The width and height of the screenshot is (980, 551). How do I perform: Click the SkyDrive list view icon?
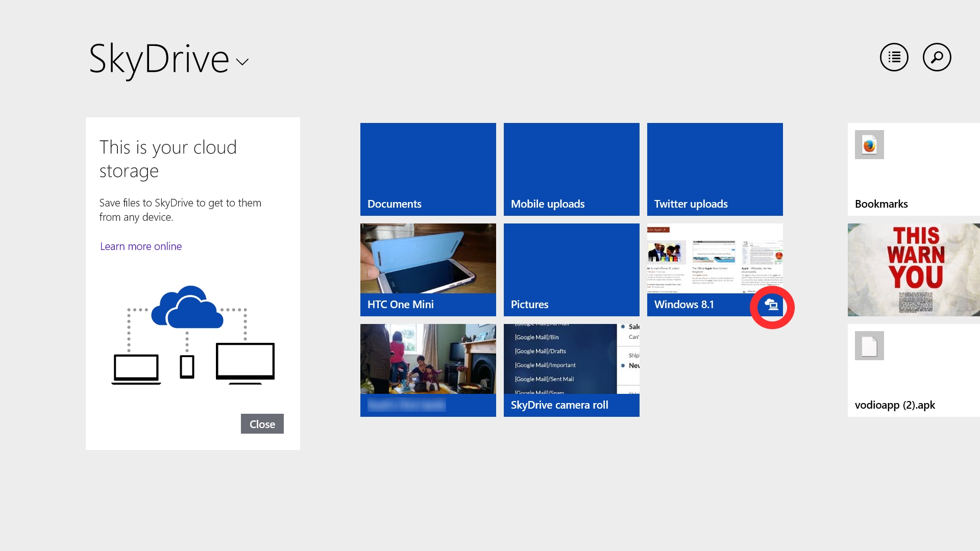[895, 57]
